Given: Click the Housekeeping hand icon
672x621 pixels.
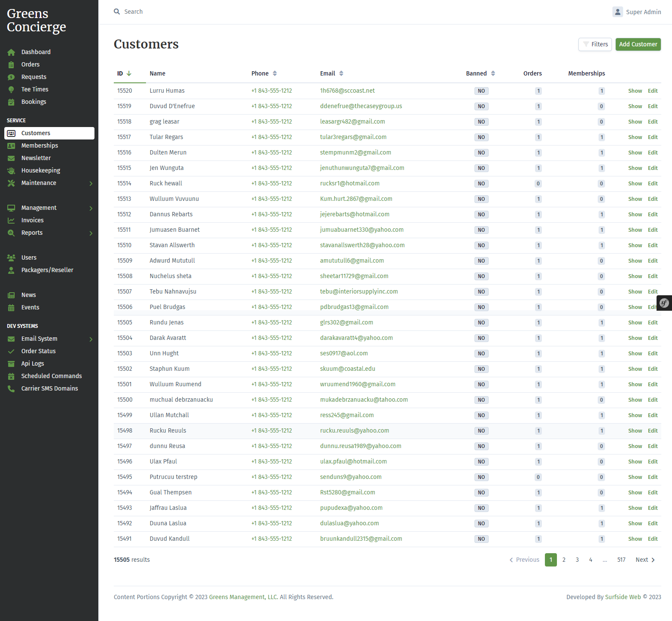Looking at the screenshot, I should click(x=11, y=170).
